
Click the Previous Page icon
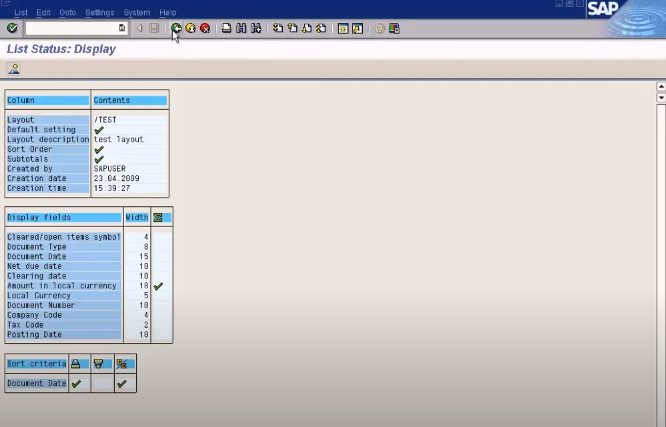(x=292, y=28)
